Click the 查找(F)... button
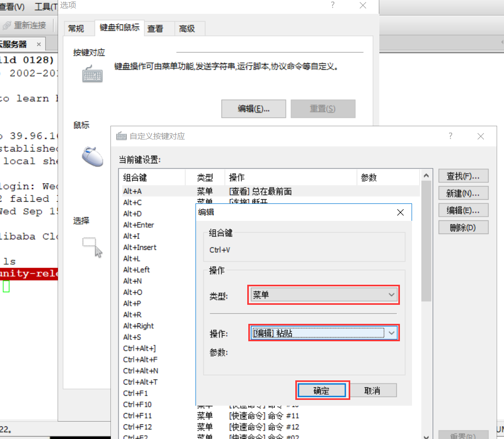Image resolution: width=504 pixels, height=439 pixels. (463, 176)
